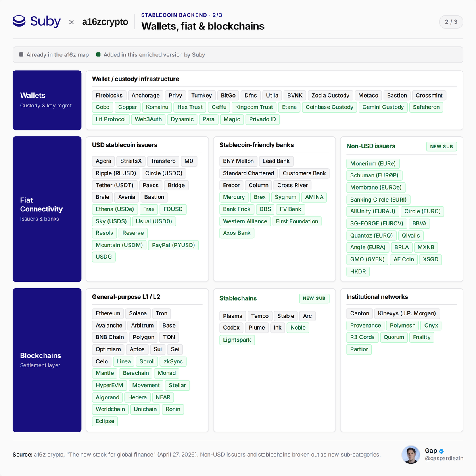This screenshot has width=476, height=476.
Task: Click the Noble tag
Action: (x=298, y=328)
